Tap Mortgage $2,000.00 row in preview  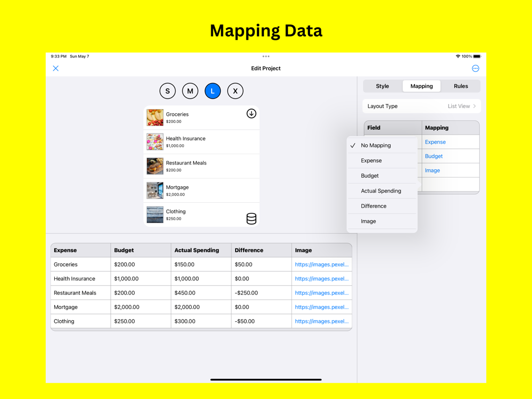click(x=202, y=190)
